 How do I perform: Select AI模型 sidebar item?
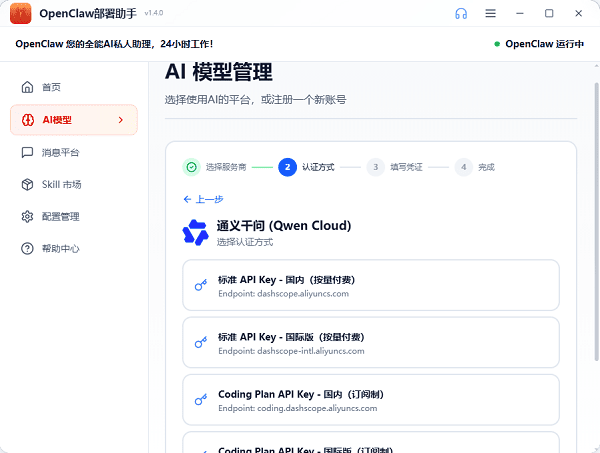pos(74,120)
